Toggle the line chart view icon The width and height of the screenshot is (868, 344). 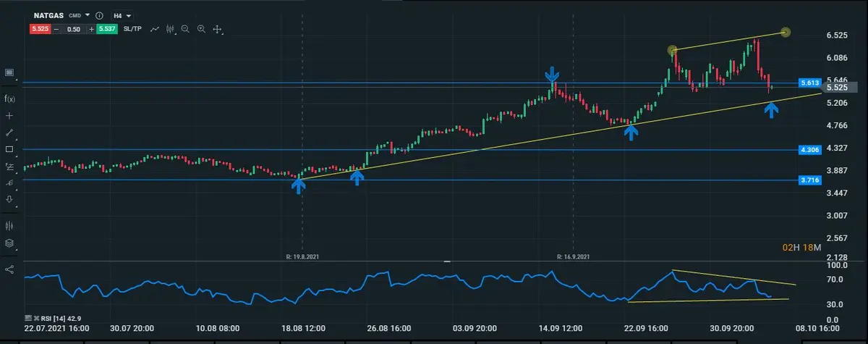tap(155, 29)
